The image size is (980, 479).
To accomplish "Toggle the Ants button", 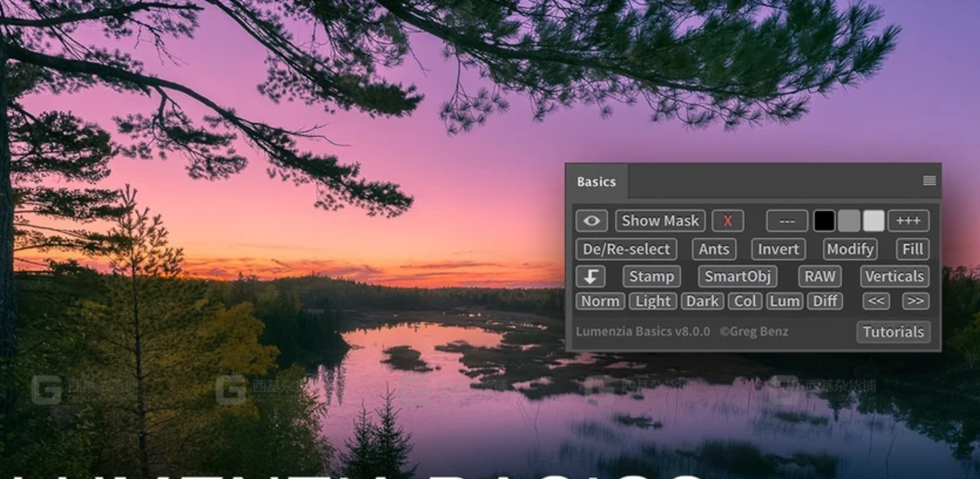I will pos(714,249).
